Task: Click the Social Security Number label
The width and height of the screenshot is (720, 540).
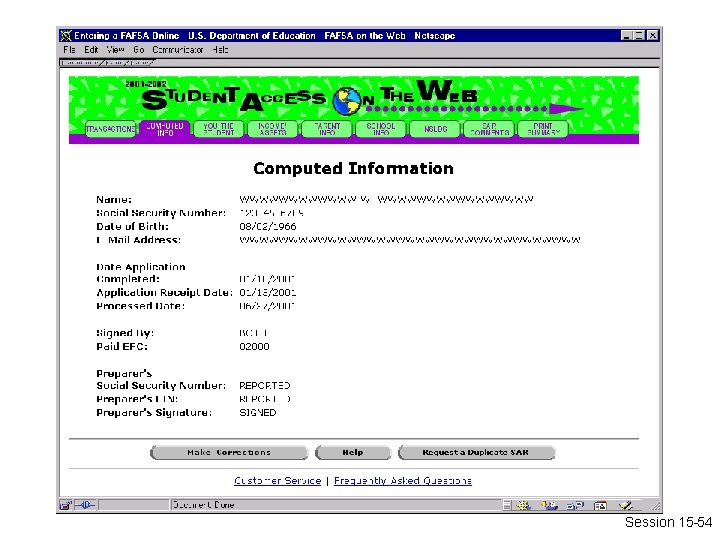Action: 161,213
